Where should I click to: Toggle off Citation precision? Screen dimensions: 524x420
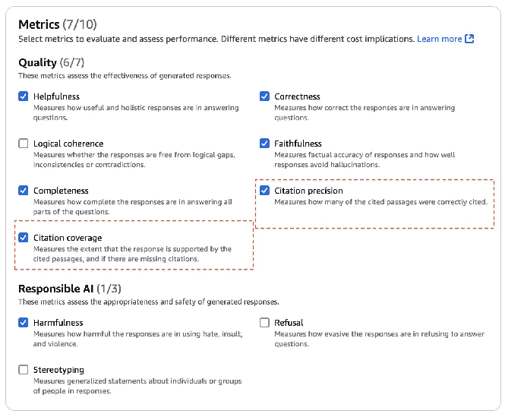pos(264,191)
